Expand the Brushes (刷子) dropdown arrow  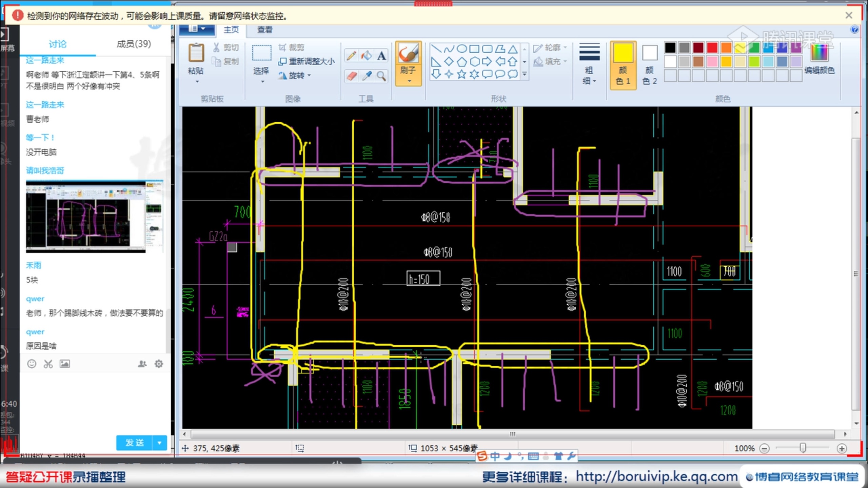click(x=409, y=81)
